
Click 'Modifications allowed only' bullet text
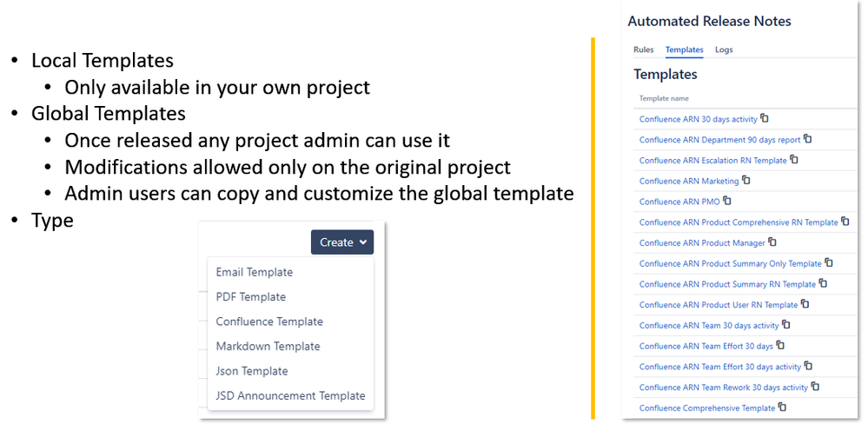(288, 167)
